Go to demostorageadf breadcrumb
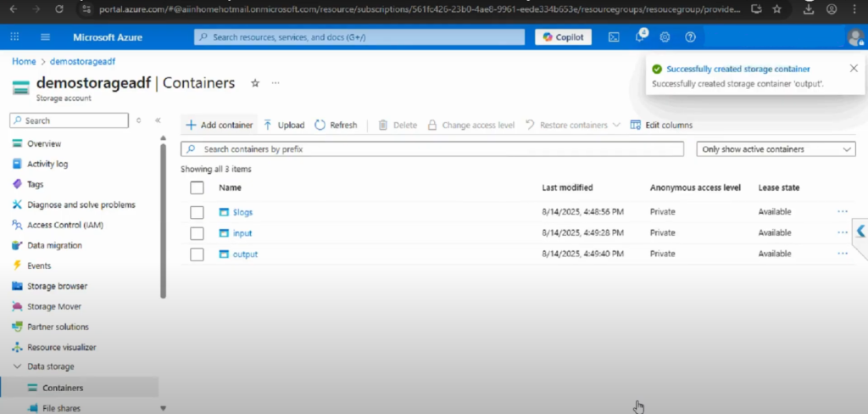 tap(82, 62)
